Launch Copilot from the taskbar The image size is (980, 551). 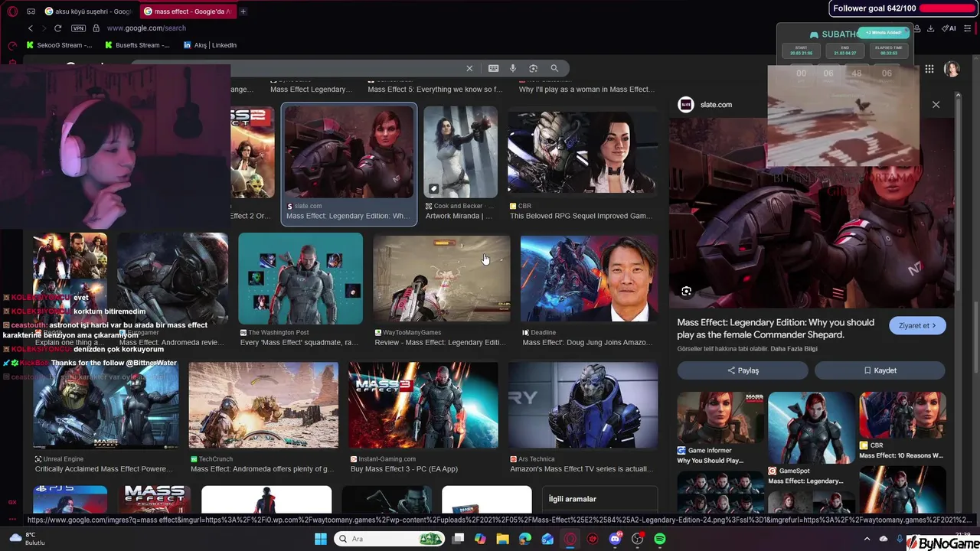(x=480, y=539)
